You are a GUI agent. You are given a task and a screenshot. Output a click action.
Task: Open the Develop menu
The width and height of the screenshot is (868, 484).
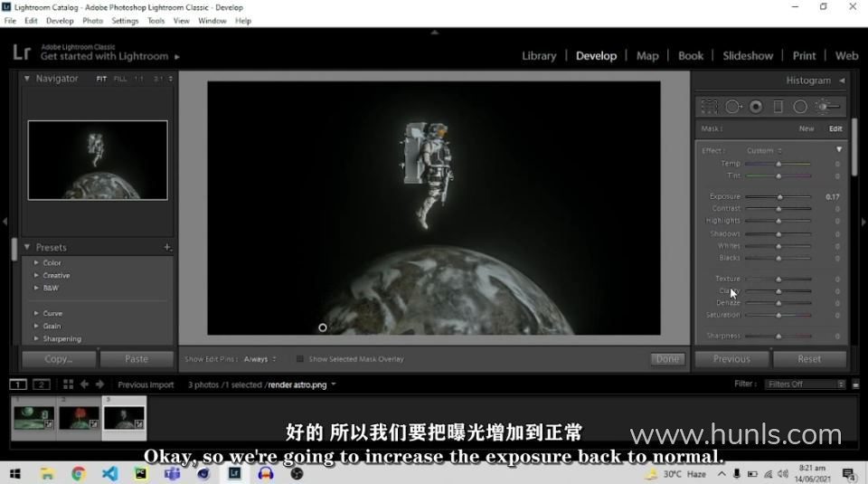coord(60,21)
